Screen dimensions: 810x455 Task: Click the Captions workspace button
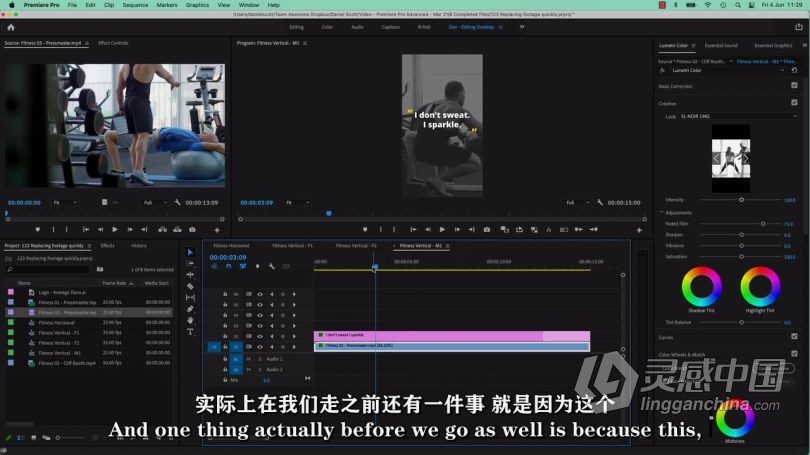click(391, 27)
